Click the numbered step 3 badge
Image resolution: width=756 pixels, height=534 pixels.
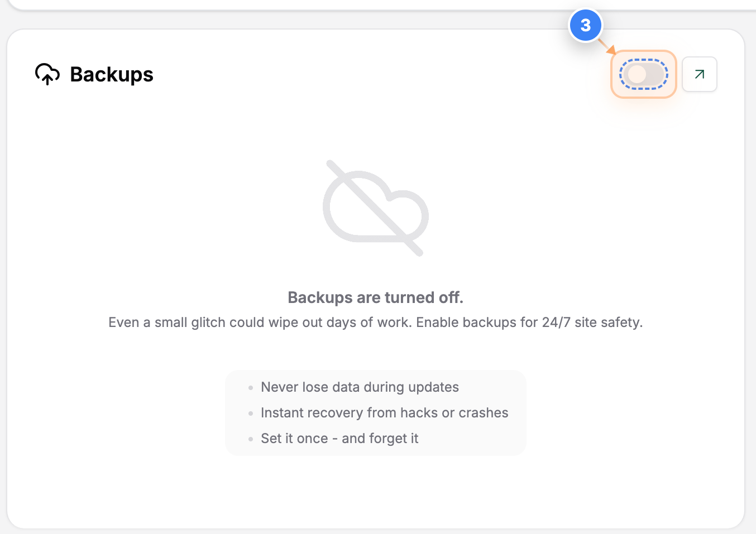tap(586, 25)
